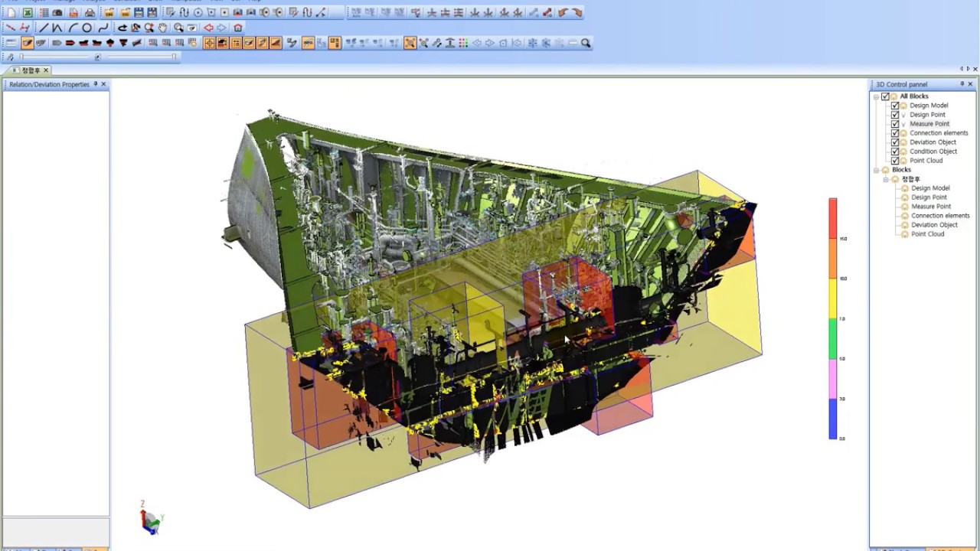Pin the Relation/Deviation Properties panel
The height and width of the screenshot is (551, 980).
[96, 84]
